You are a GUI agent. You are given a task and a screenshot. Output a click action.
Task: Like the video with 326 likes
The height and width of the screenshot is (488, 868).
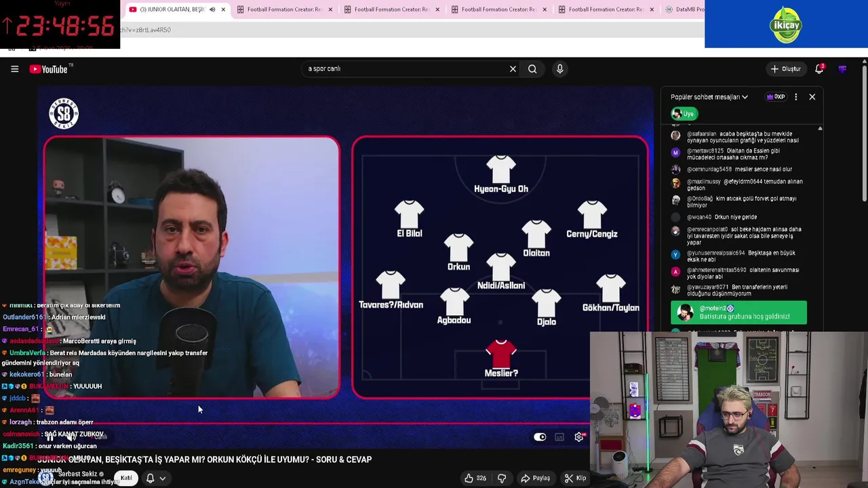tap(475, 478)
